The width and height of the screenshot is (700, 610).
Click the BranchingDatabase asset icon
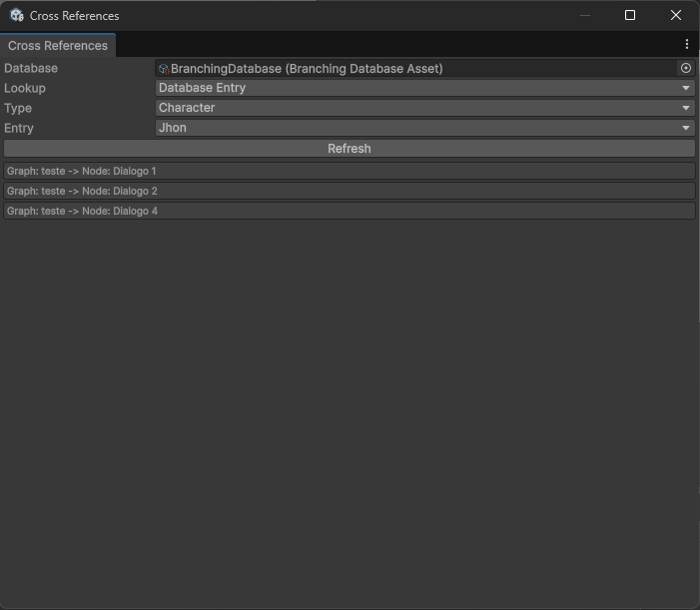(x=164, y=69)
